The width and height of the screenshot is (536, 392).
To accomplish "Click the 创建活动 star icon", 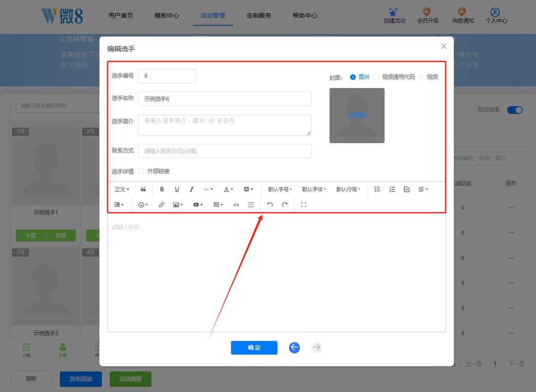I will click(393, 12).
